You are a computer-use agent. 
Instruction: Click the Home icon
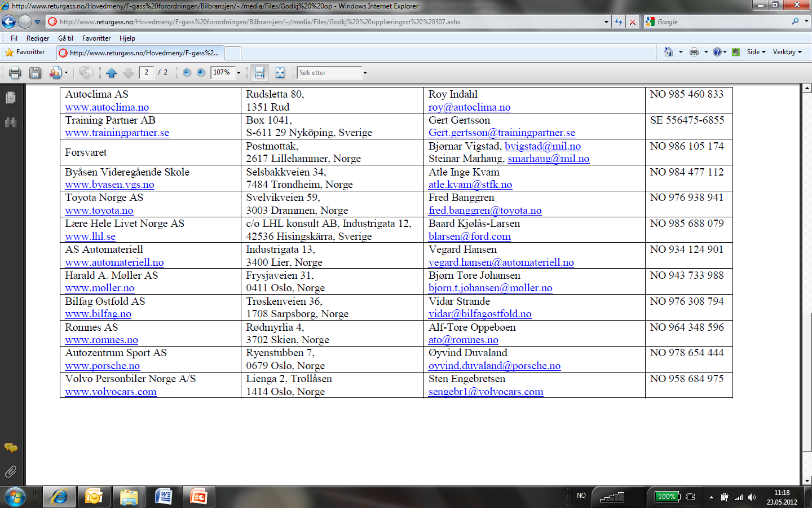pyautogui.click(x=668, y=52)
